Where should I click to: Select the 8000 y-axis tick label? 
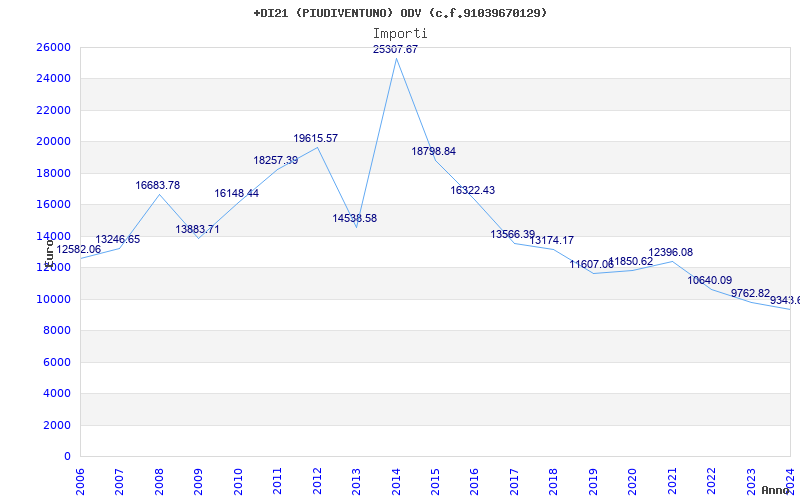coord(57,331)
